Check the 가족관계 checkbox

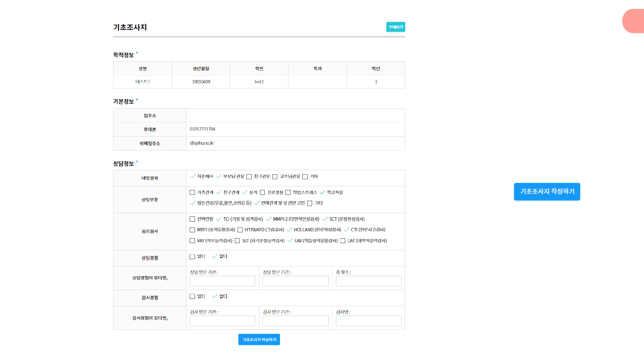(192, 192)
